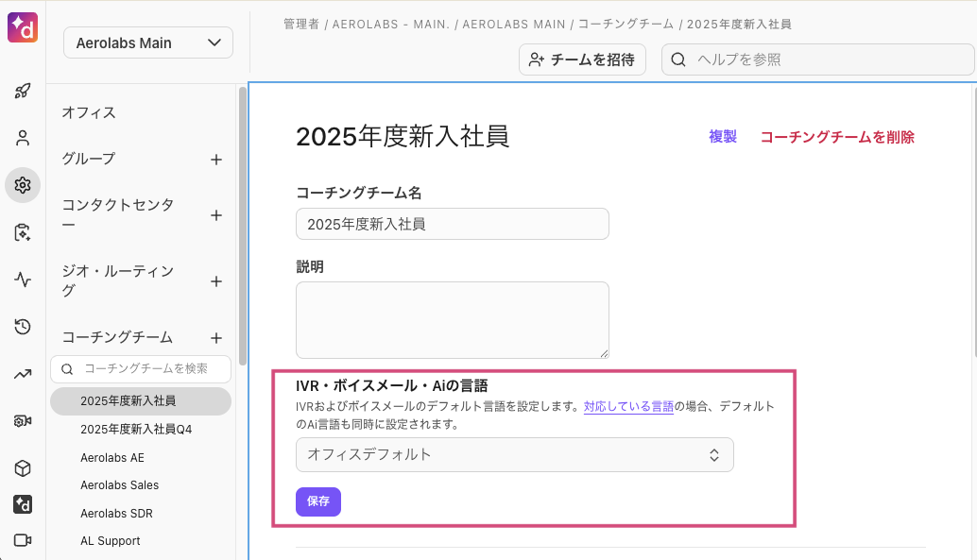Click the チームを招待 button
Image resolution: width=977 pixels, height=560 pixels.
click(x=581, y=59)
